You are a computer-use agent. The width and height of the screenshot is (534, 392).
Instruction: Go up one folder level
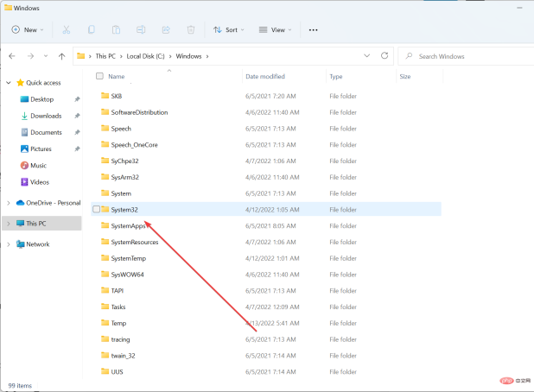click(61, 56)
